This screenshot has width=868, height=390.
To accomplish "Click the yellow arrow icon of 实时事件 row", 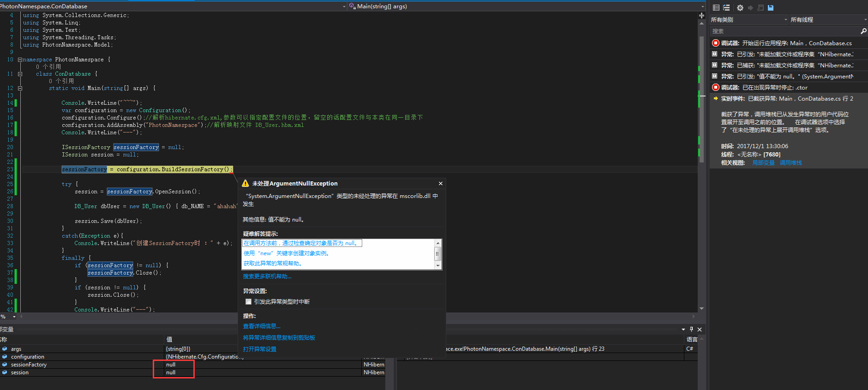I will pyautogui.click(x=716, y=98).
